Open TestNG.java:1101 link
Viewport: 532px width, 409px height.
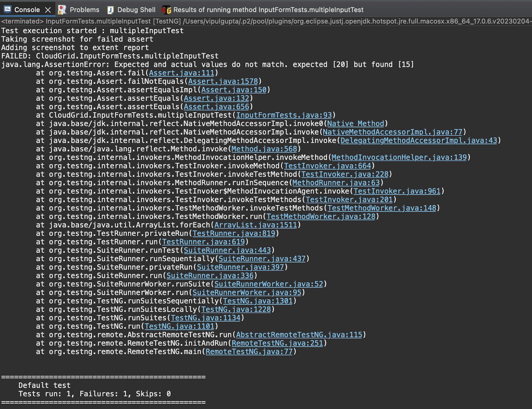coord(180,326)
